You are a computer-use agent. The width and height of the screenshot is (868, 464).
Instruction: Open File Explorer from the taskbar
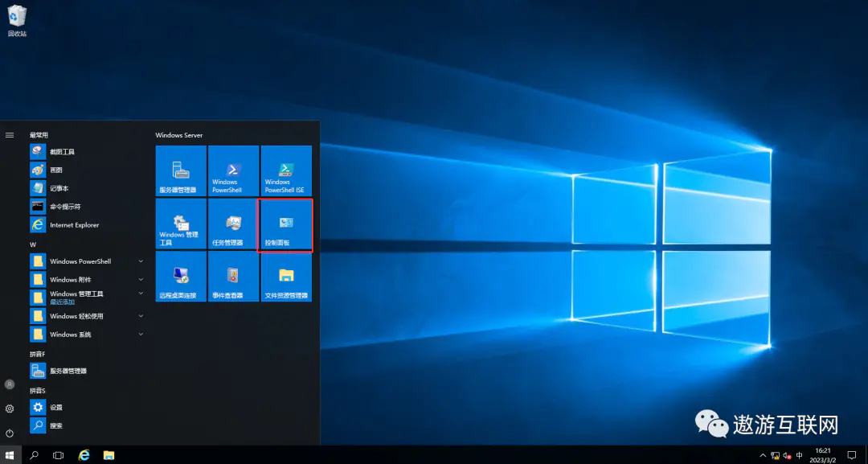(x=109, y=455)
